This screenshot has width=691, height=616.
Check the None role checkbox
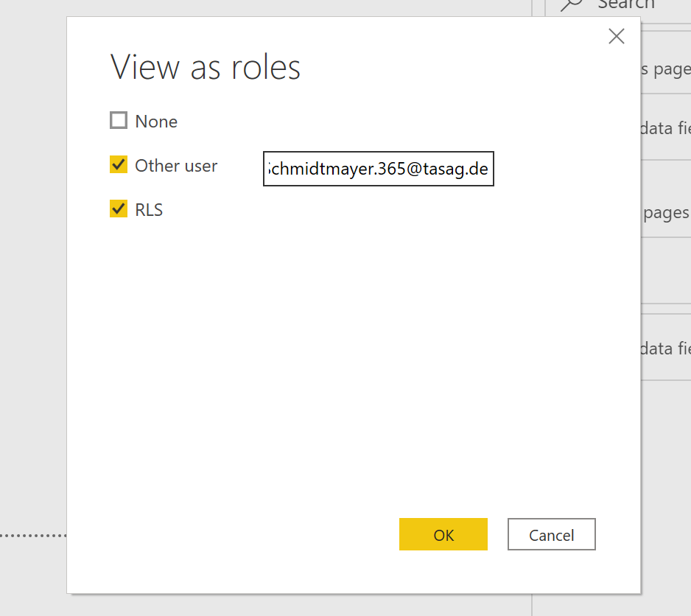[119, 120]
